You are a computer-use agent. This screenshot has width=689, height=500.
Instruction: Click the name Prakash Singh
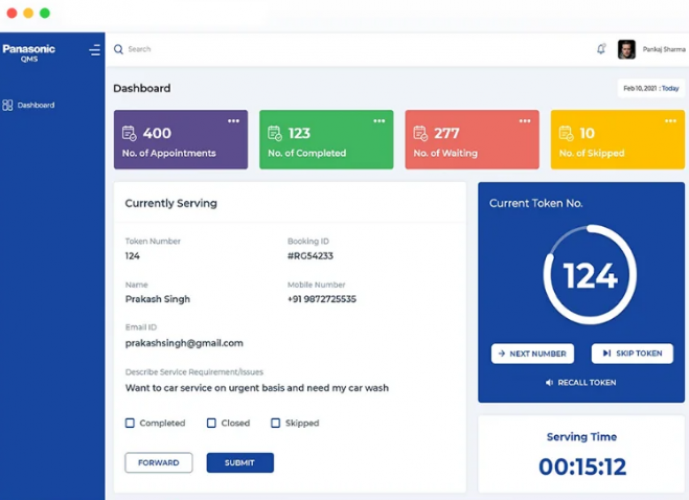click(x=158, y=299)
